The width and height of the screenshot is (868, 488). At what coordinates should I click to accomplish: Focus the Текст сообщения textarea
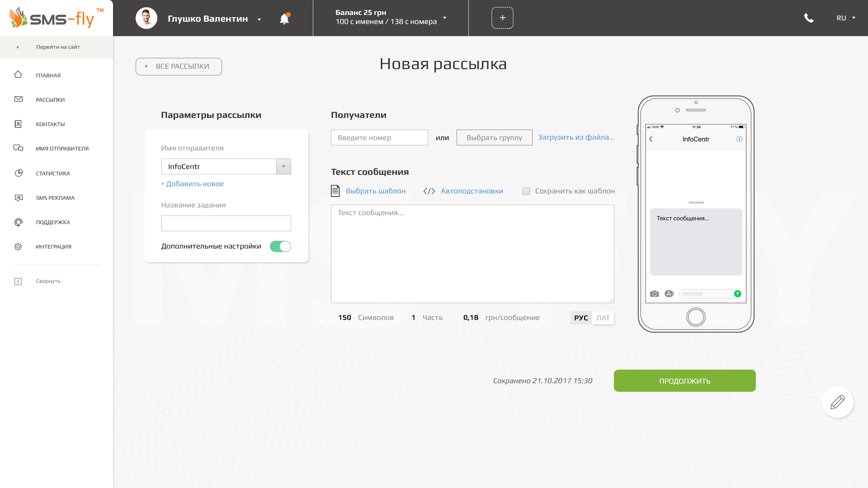[472, 254]
